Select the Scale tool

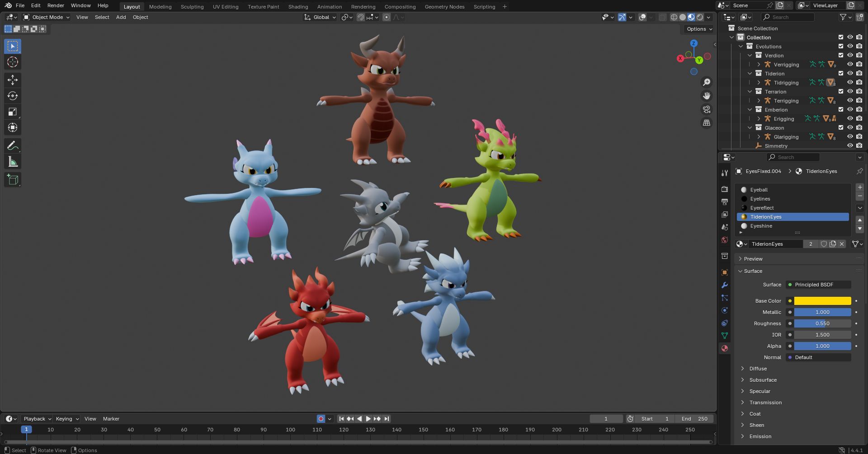13,112
